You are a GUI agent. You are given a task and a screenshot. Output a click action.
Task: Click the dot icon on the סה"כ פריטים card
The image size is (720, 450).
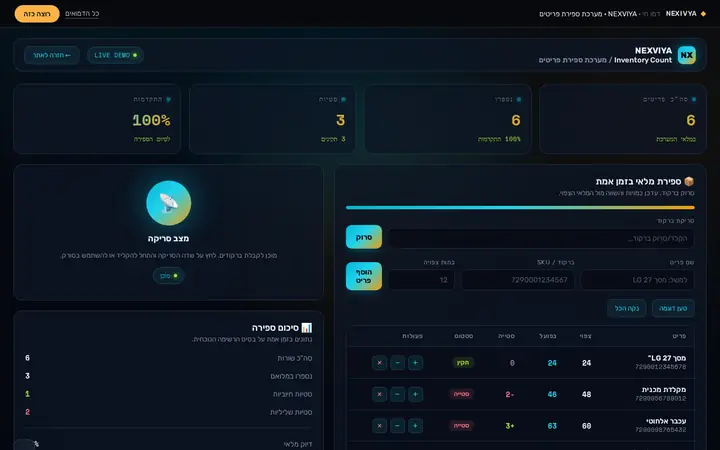[694, 99]
